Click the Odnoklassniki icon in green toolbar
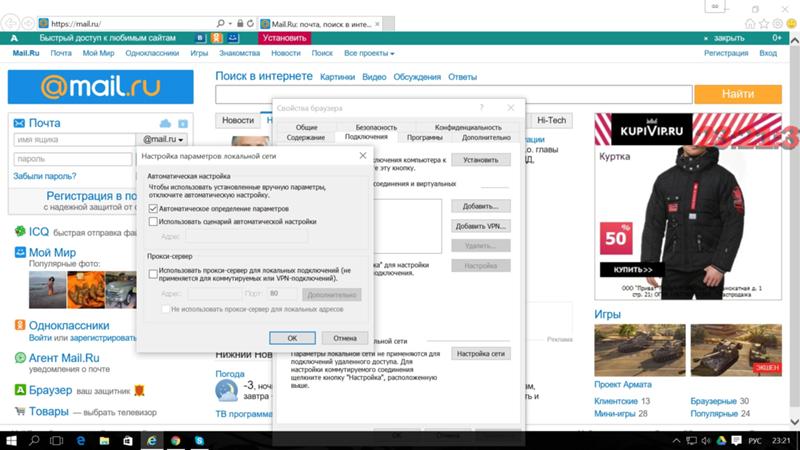 217,38
